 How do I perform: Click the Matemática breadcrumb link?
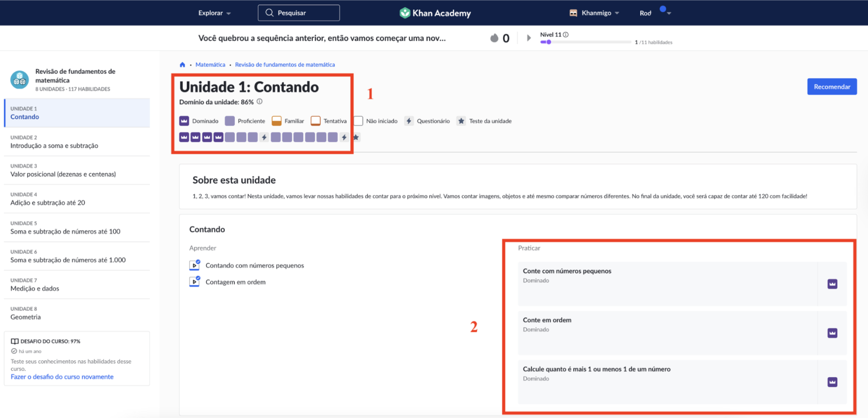point(210,65)
